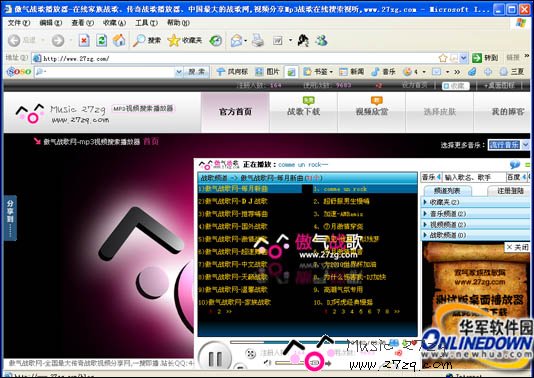Click the song name search input field
Viewport: 534px width, 378px height.
point(474,177)
